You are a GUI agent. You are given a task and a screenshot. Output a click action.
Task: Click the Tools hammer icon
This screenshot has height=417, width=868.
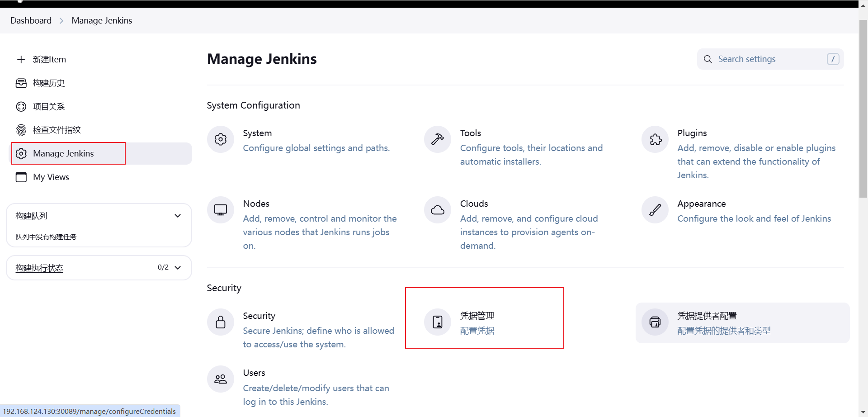click(438, 139)
